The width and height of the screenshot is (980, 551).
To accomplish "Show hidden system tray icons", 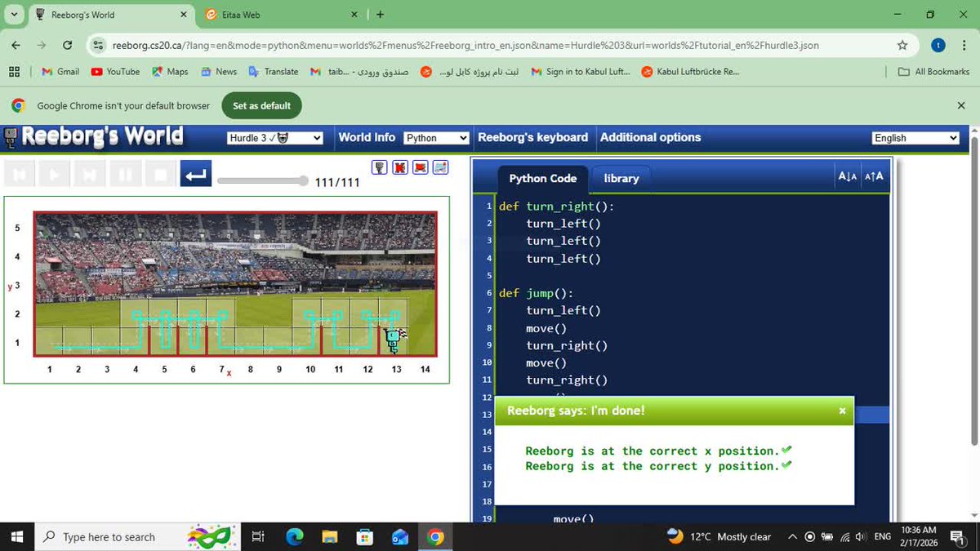I will tap(792, 537).
